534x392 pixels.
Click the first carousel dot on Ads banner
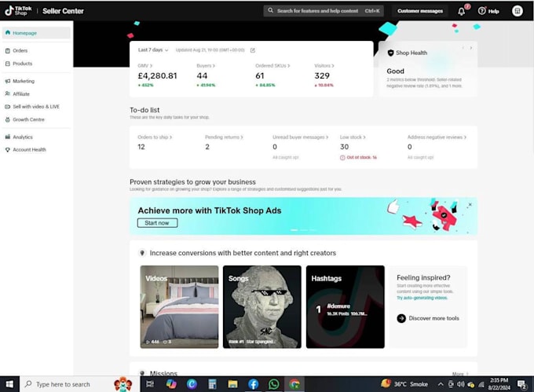(294, 230)
